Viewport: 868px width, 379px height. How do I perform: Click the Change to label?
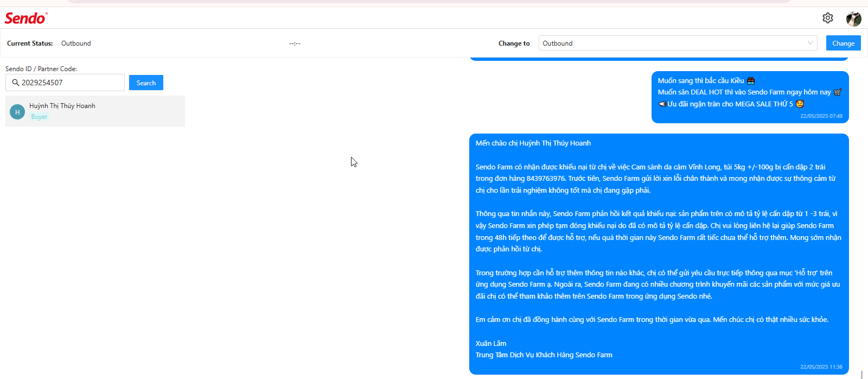coord(514,43)
